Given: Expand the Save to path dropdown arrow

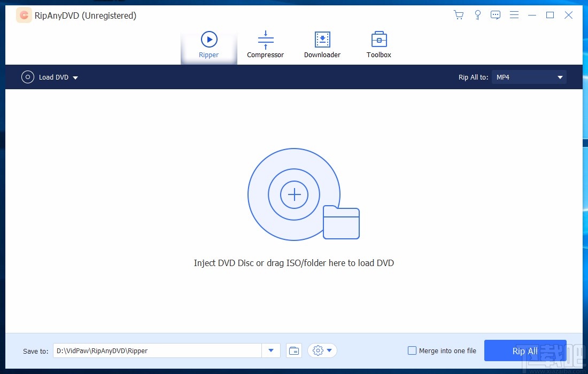Looking at the screenshot, I should (x=271, y=351).
